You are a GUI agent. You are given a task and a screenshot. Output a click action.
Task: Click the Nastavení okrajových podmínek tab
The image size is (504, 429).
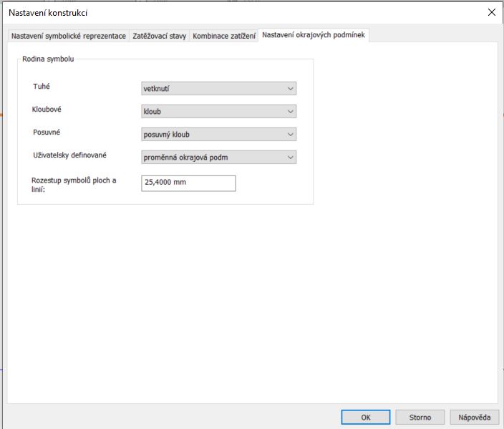(314, 35)
